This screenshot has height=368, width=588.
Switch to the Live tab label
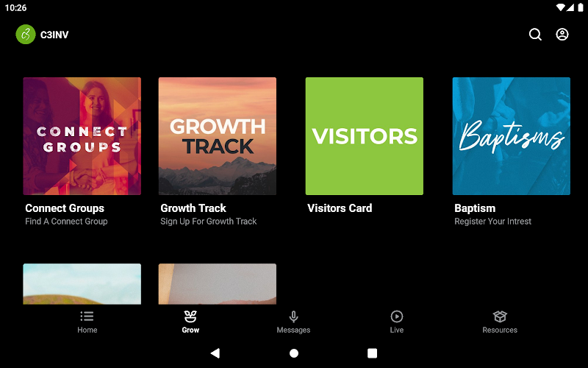[x=397, y=330]
